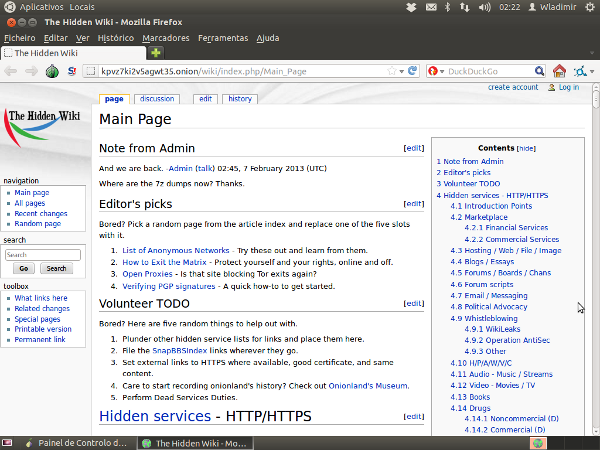Open the Locais menu in top panel
Screen dimensions: 600x450
[82, 7]
